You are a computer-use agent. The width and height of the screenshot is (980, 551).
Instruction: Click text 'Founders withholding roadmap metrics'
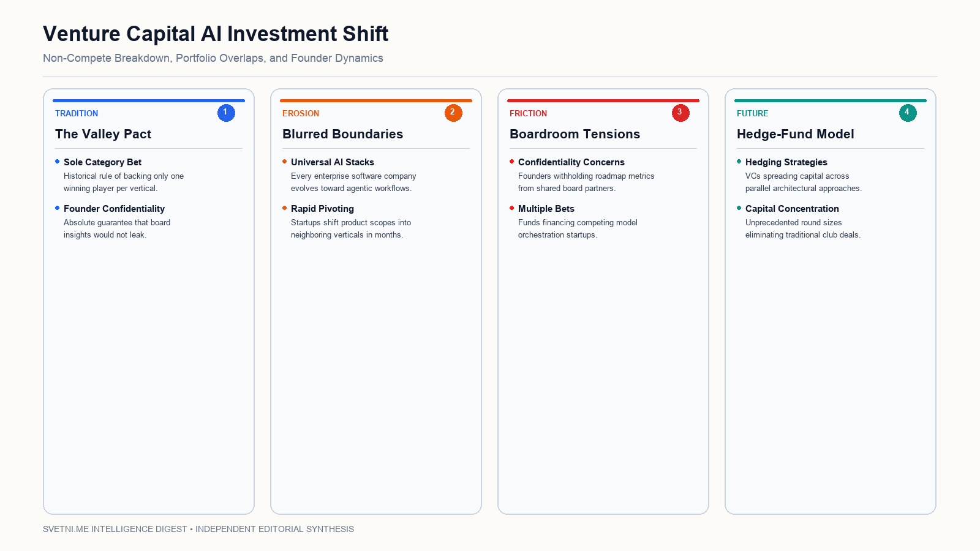point(586,176)
